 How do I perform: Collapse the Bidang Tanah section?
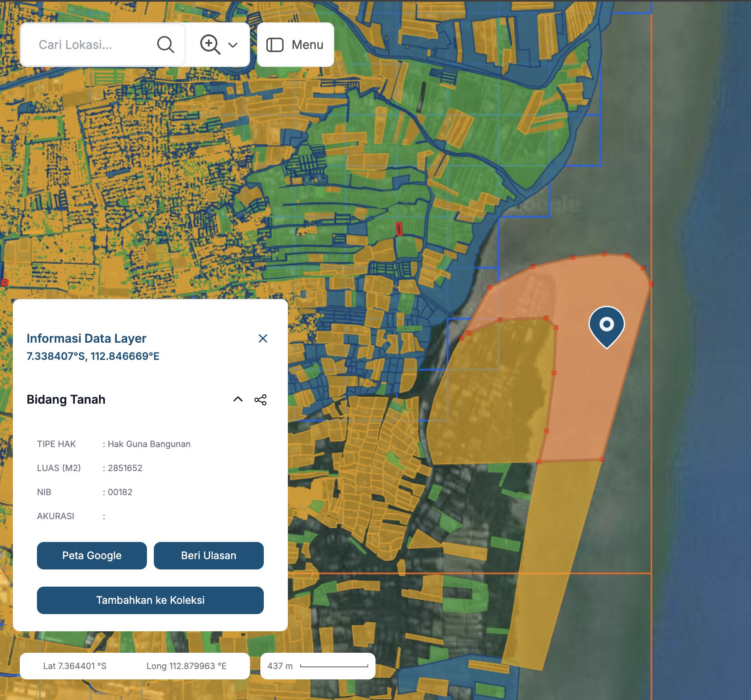[x=238, y=399]
